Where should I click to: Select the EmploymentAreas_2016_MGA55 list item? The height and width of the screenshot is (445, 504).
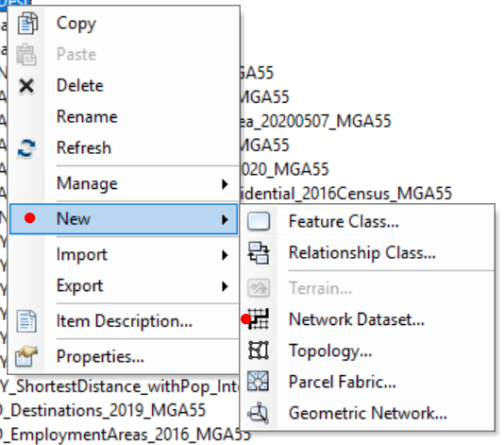click(126, 435)
